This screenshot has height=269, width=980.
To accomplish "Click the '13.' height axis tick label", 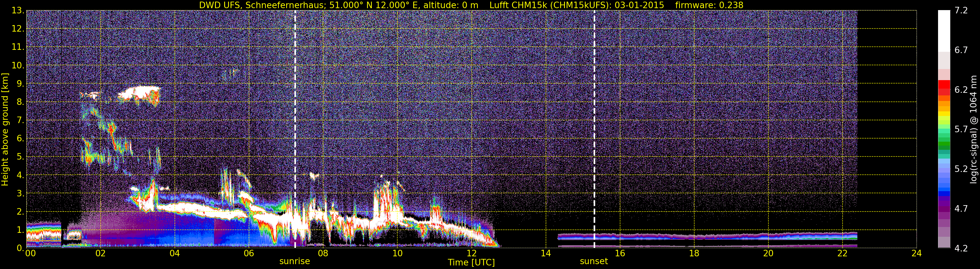I will [18, 11].
